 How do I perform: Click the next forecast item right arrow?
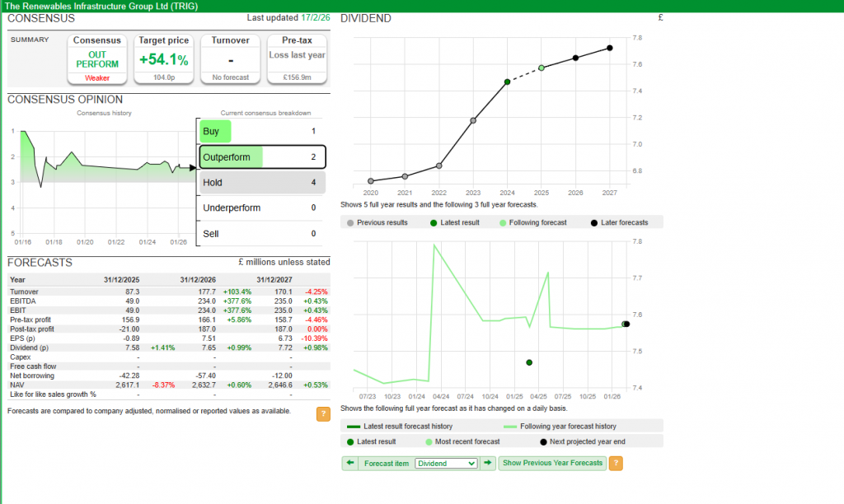pos(488,464)
